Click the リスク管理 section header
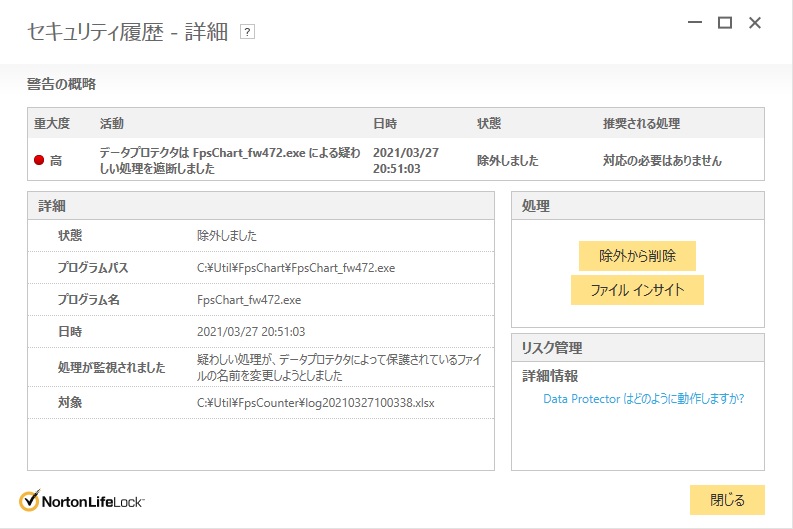793x529 pixels. (553, 348)
